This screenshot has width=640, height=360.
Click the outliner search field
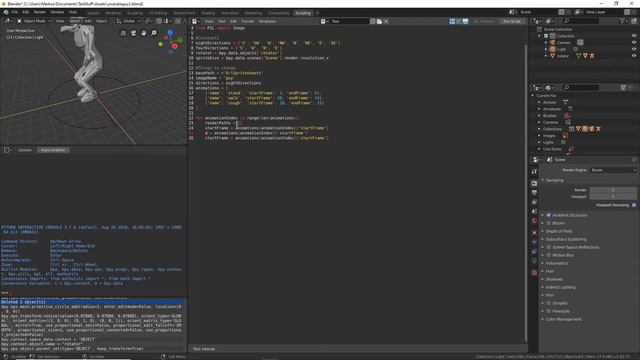coord(581,21)
